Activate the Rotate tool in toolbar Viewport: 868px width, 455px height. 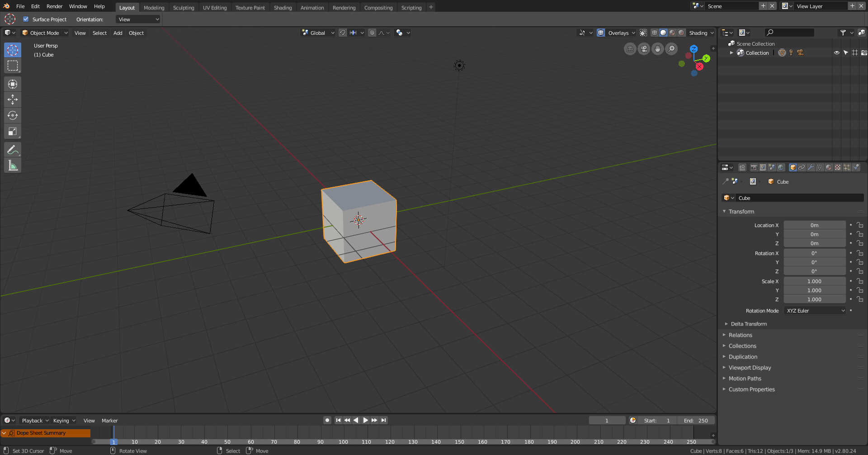pos(13,115)
